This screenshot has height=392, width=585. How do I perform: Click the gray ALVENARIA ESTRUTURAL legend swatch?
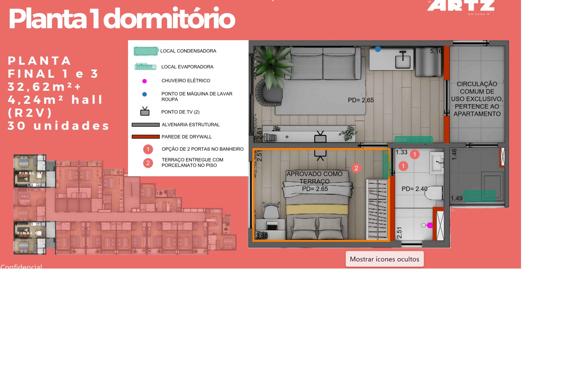pyautogui.click(x=146, y=125)
